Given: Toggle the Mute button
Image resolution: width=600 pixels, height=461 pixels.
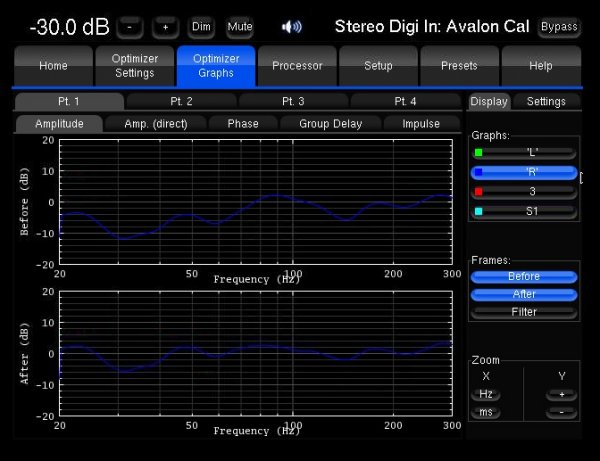Looking at the screenshot, I should (x=240, y=26).
